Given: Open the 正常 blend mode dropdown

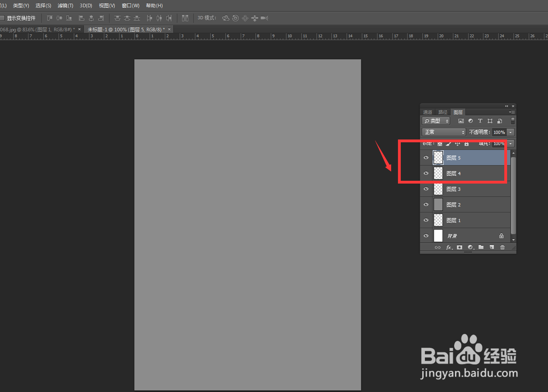Looking at the screenshot, I should pyautogui.click(x=444, y=132).
